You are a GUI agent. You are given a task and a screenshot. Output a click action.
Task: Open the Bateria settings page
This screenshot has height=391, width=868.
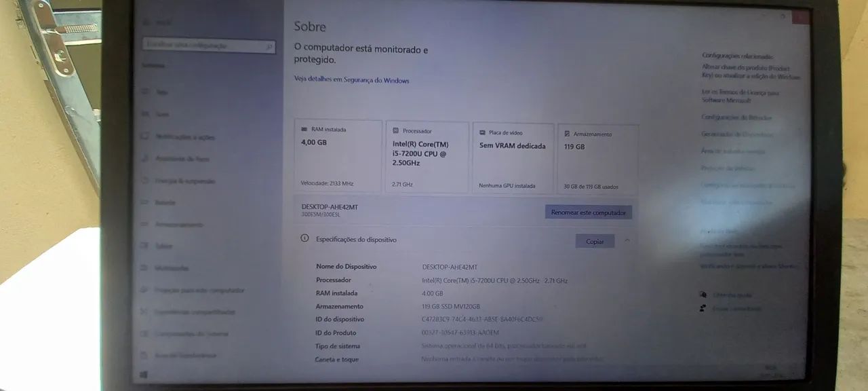click(x=165, y=202)
